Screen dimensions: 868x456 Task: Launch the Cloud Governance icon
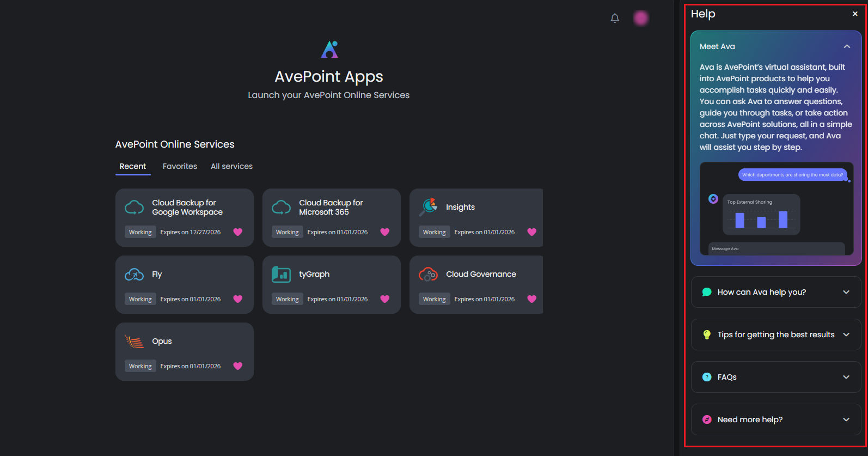tap(428, 275)
